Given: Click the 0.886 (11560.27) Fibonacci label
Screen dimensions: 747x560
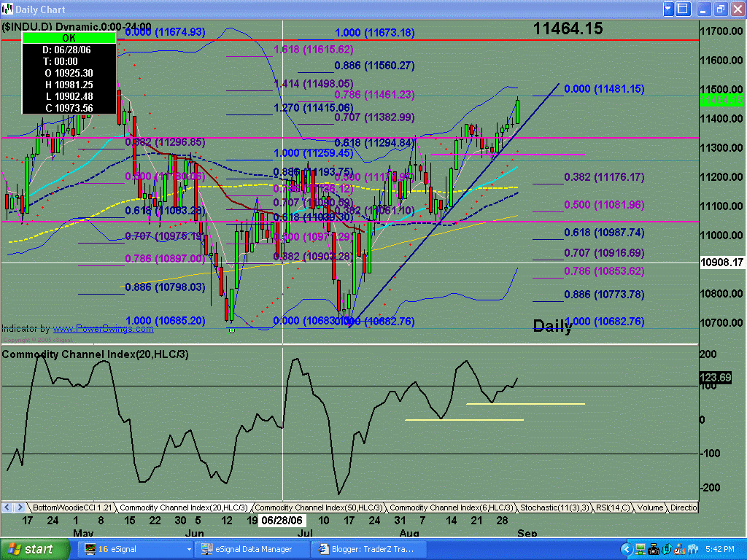Looking at the screenshot, I should click(374, 66).
